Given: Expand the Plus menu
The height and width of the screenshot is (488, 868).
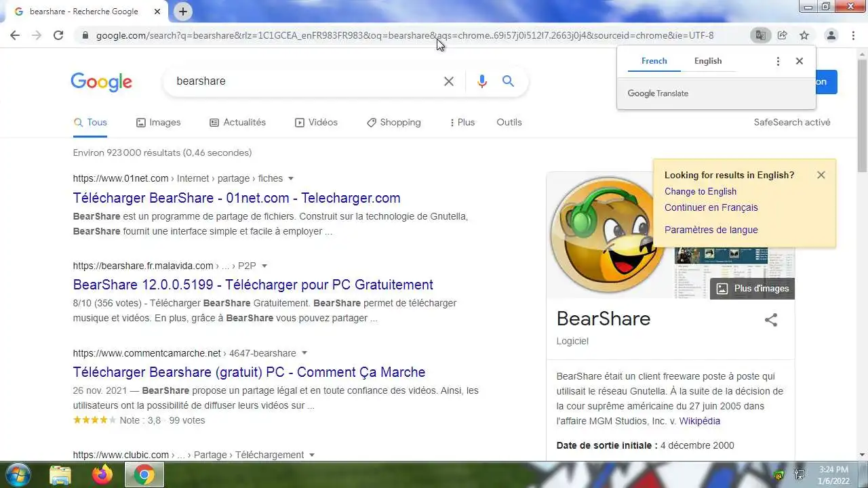Looking at the screenshot, I should pos(462,123).
